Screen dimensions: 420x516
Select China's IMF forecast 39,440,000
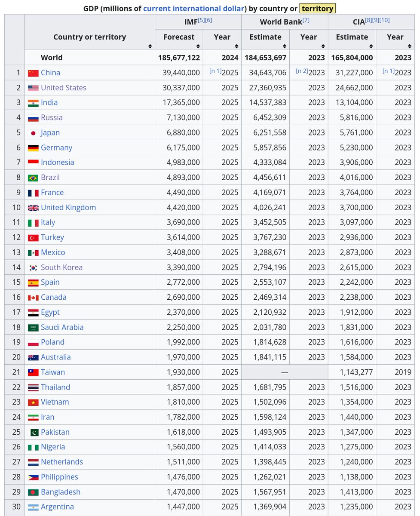181,73
